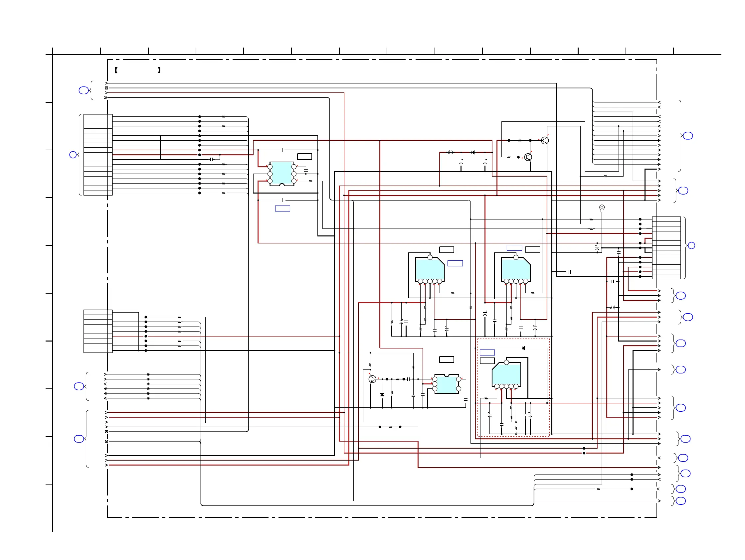Select the lower transistor in the top-right transistor pair
The width and height of the screenshot is (745, 560).
point(528,157)
